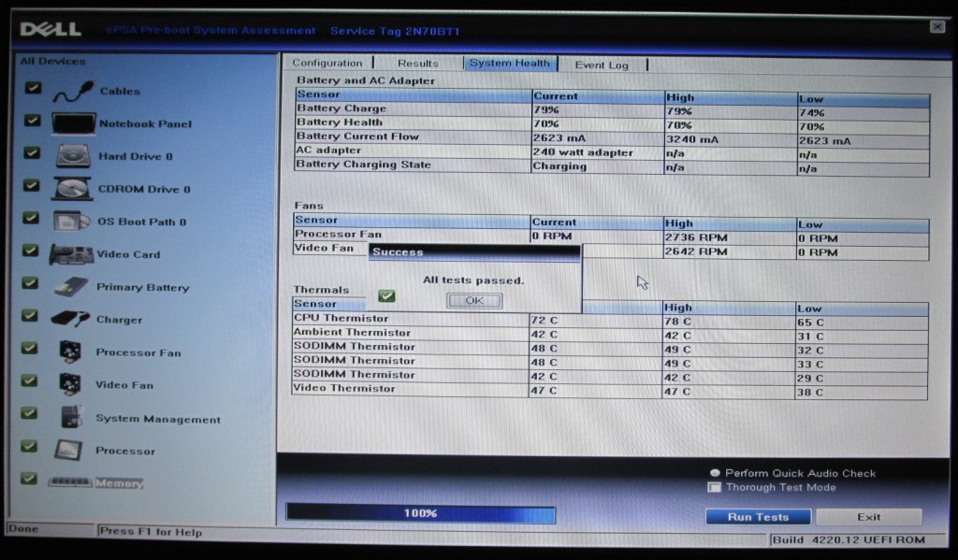Click the Ambient Thermistor sensor label
The image size is (958, 560).
pyautogui.click(x=352, y=332)
